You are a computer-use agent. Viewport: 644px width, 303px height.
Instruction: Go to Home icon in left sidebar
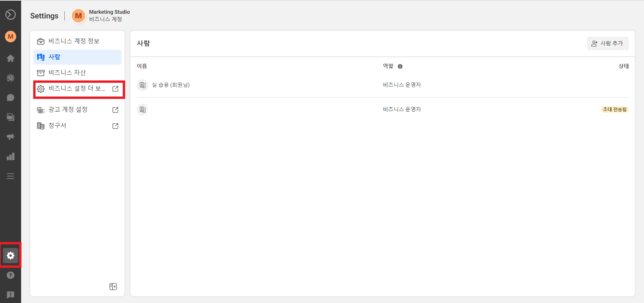point(10,58)
